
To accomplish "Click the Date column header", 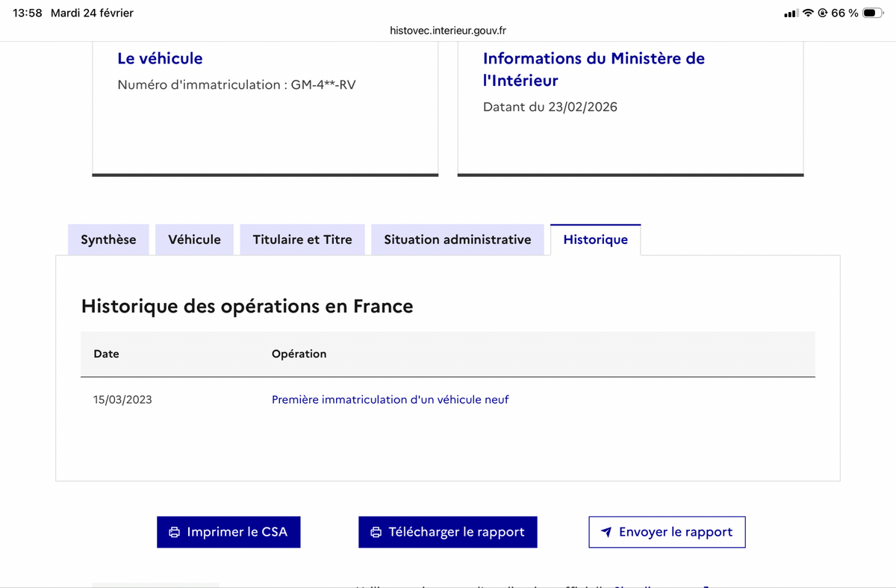I will [106, 354].
